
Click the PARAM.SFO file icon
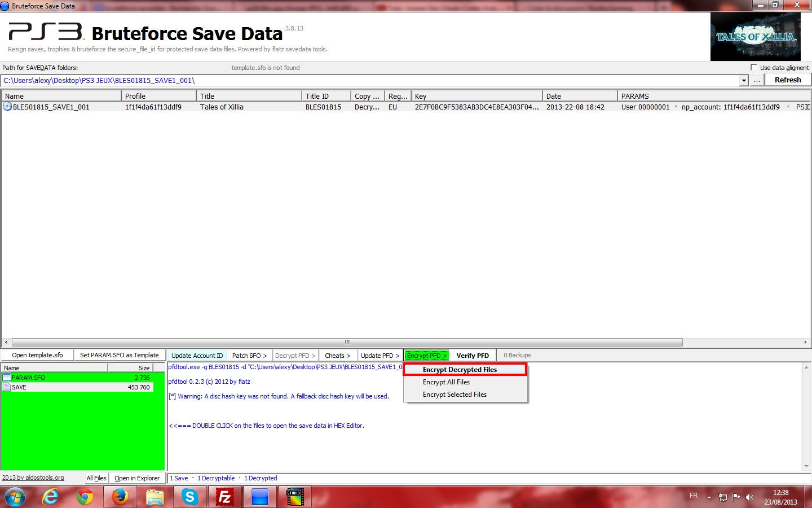click(x=7, y=378)
